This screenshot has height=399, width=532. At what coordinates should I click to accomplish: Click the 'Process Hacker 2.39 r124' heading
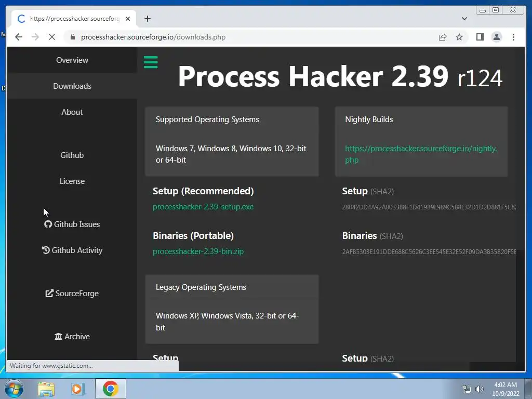tap(340, 77)
